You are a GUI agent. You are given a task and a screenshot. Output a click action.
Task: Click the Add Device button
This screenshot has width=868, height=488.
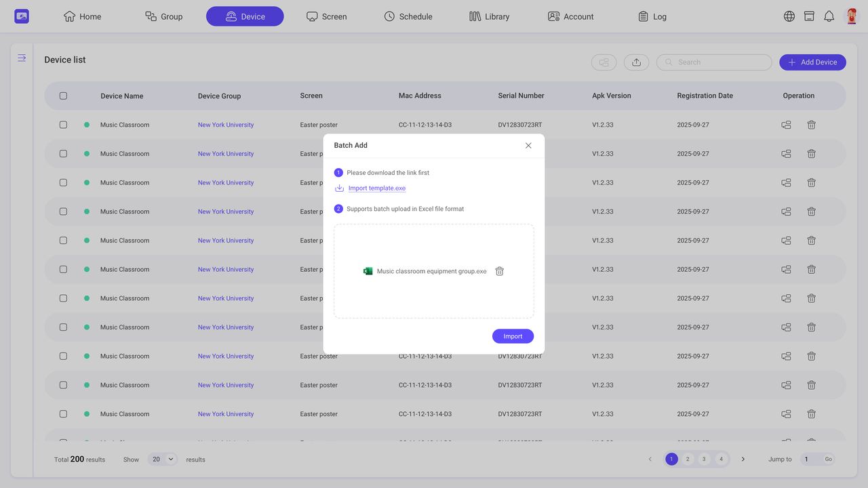point(812,62)
